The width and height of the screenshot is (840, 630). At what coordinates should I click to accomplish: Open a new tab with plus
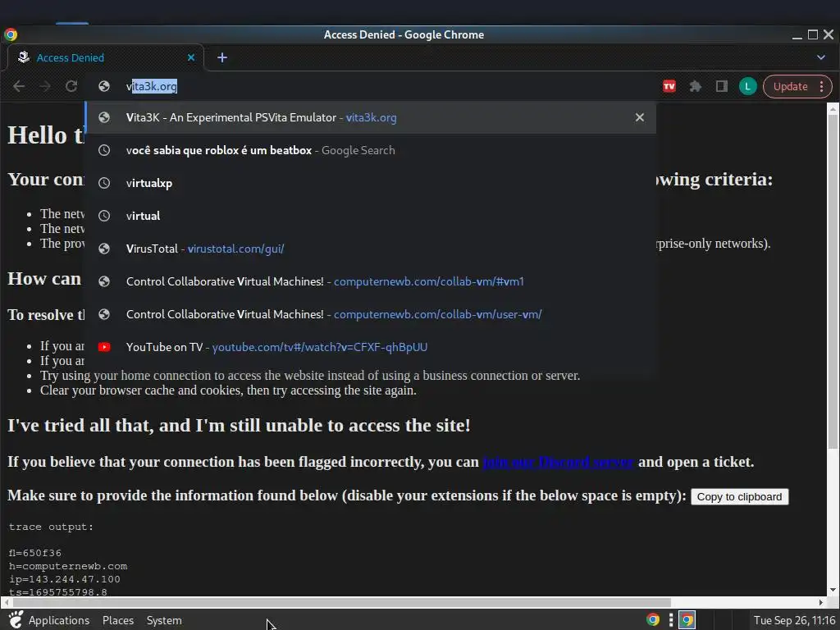click(x=222, y=57)
